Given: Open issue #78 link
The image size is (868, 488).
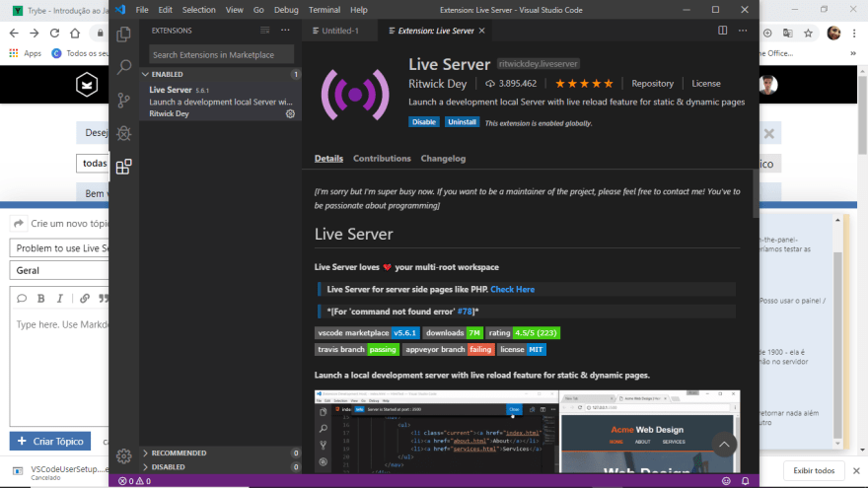Looking at the screenshot, I should [x=465, y=312].
